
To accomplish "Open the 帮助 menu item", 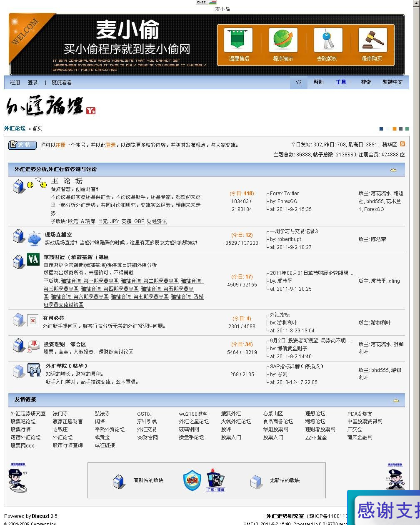I will click(319, 82).
